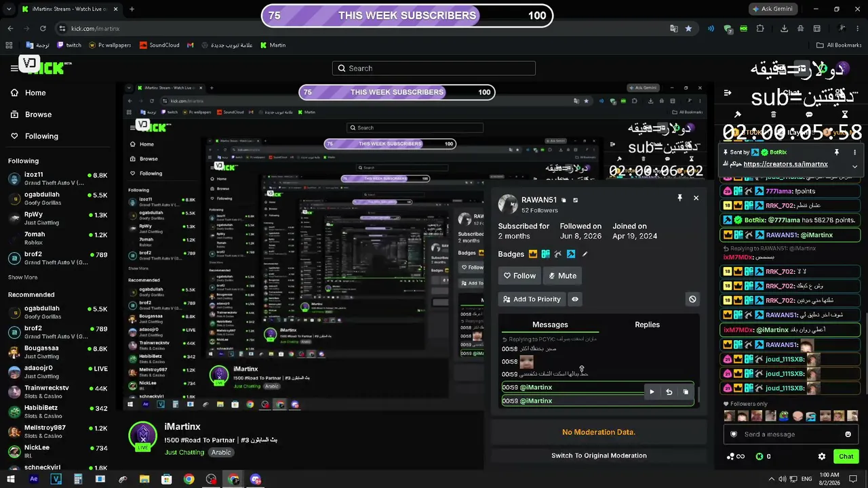Open the Just Chatting category link

point(185,452)
